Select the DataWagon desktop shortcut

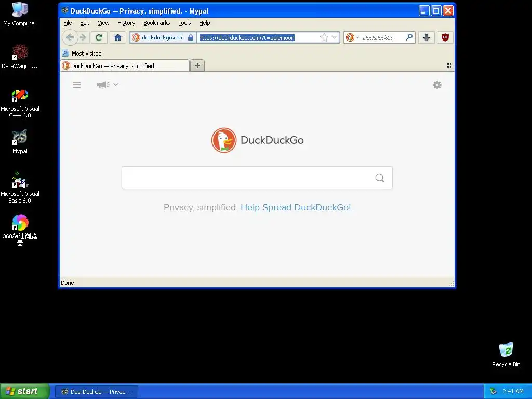point(20,57)
